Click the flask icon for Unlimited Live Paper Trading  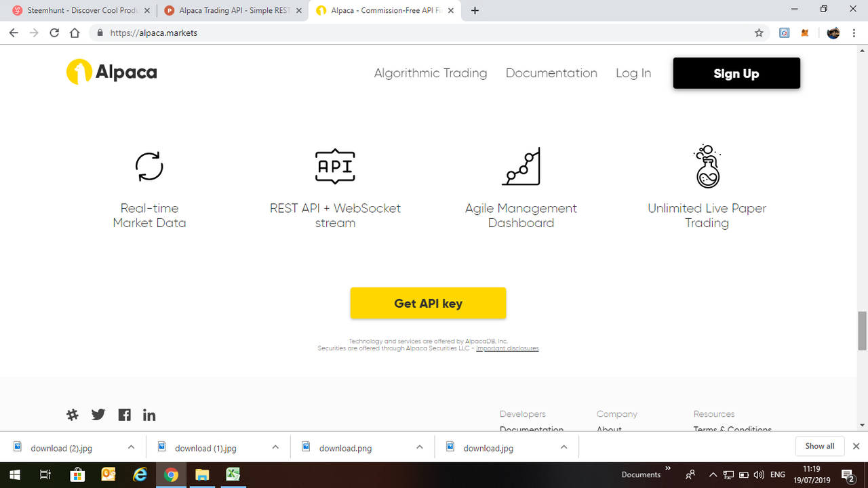(707, 166)
